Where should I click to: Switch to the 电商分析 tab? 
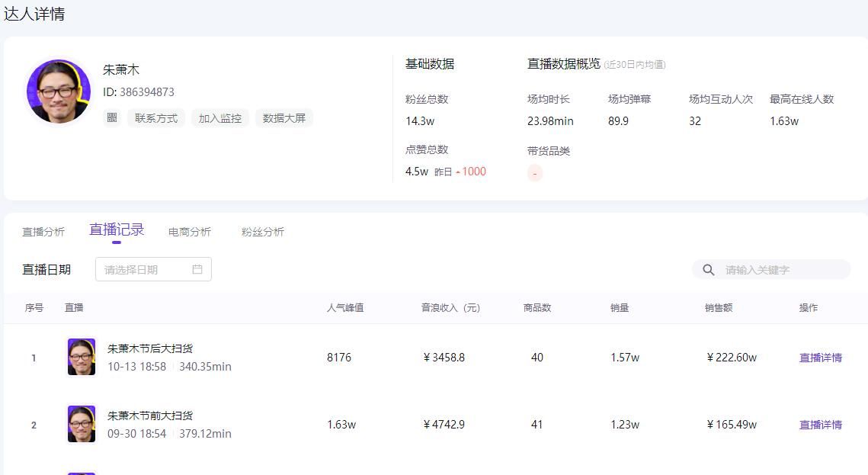tap(189, 231)
